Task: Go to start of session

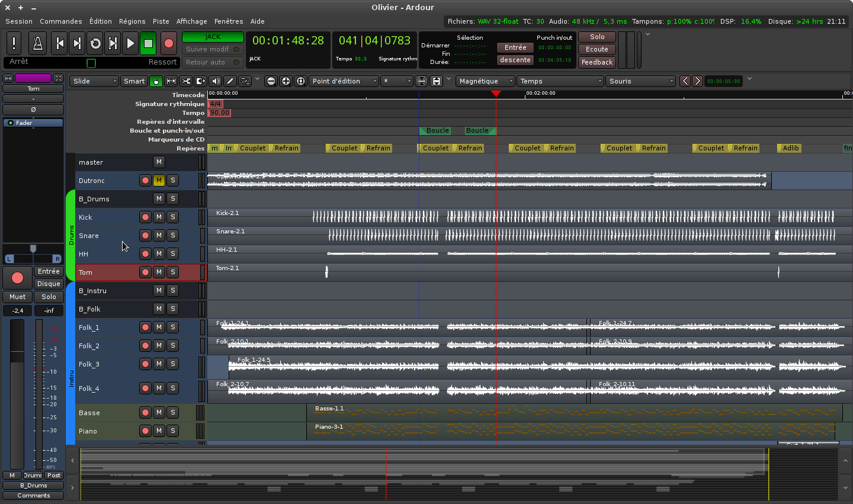Action: [x=59, y=43]
